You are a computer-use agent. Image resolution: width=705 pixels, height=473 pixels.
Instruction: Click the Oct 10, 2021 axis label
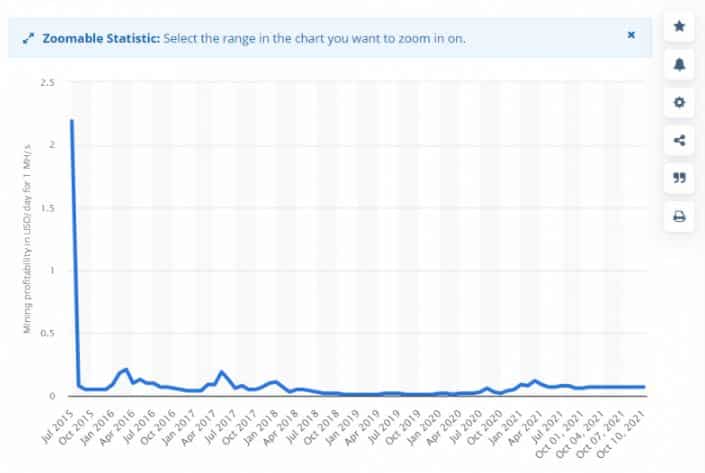tap(622, 434)
